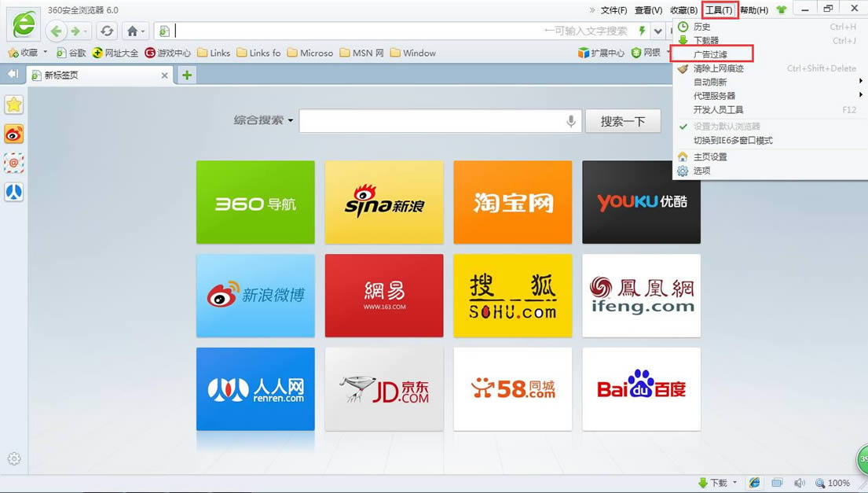This screenshot has width=868, height=493.
Task: Open the 网址大全 bookmark
Action: tap(115, 53)
